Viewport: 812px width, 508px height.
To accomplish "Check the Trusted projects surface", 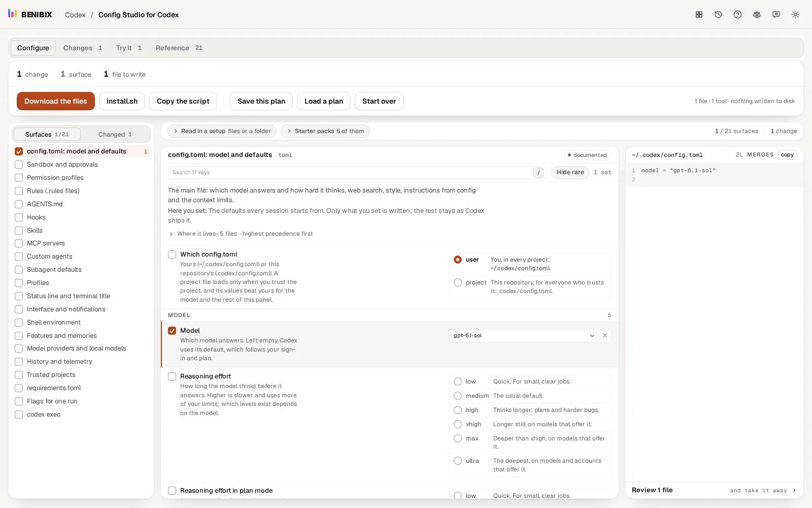I will click(19, 375).
